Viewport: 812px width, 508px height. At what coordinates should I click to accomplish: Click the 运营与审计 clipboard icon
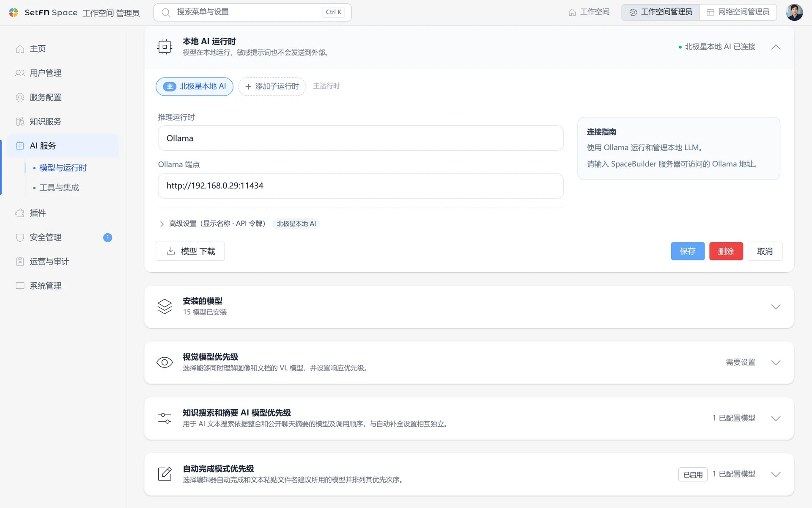pyautogui.click(x=20, y=262)
